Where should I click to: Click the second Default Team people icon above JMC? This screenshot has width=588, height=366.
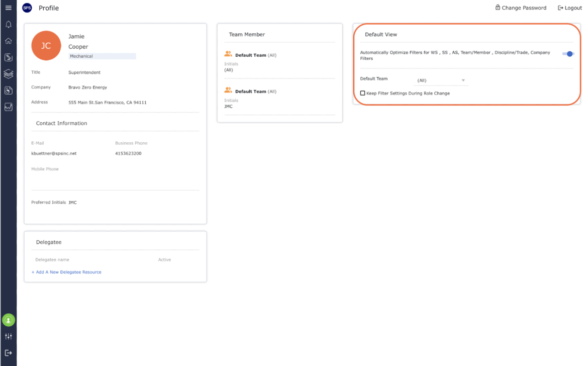click(x=228, y=90)
